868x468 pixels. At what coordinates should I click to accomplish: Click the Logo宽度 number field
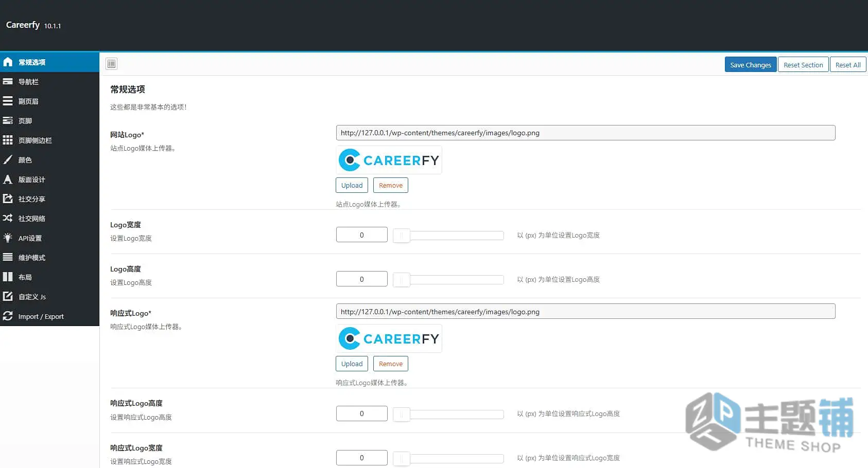click(x=362, y=235)
